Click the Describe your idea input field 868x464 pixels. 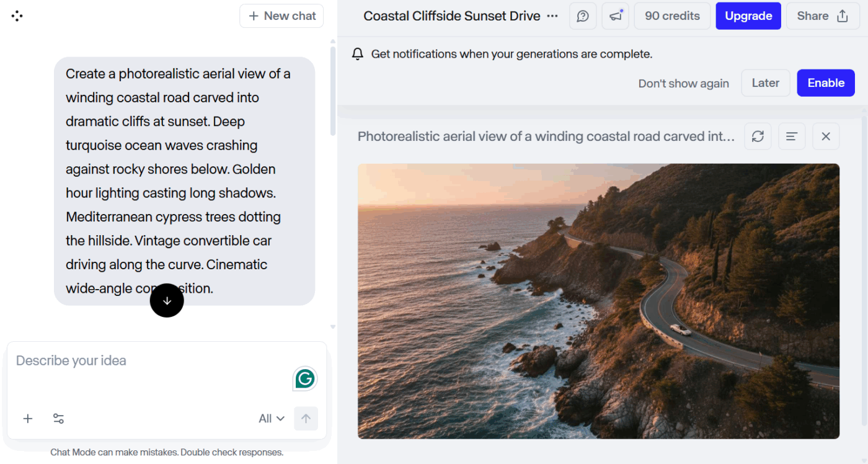124,360
